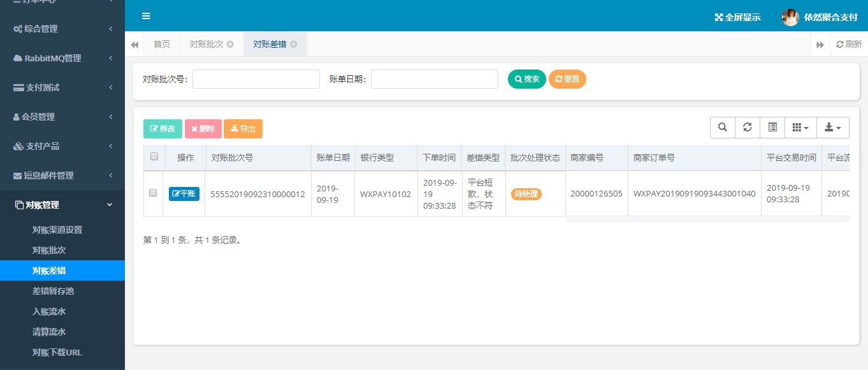This screenshot has width=868, height=370.
Task: Open 对账下载URL in the sidebar
Action: [62, 352]
